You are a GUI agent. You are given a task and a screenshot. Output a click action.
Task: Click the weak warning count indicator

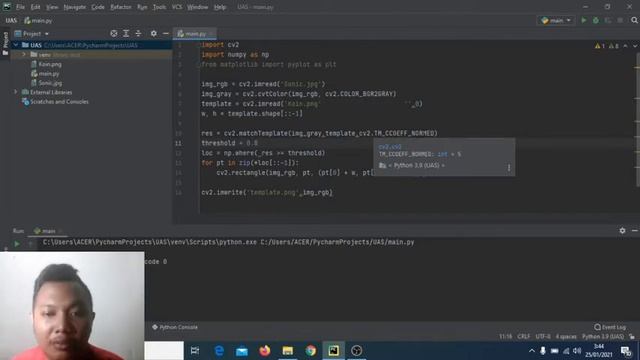[614, 46]
